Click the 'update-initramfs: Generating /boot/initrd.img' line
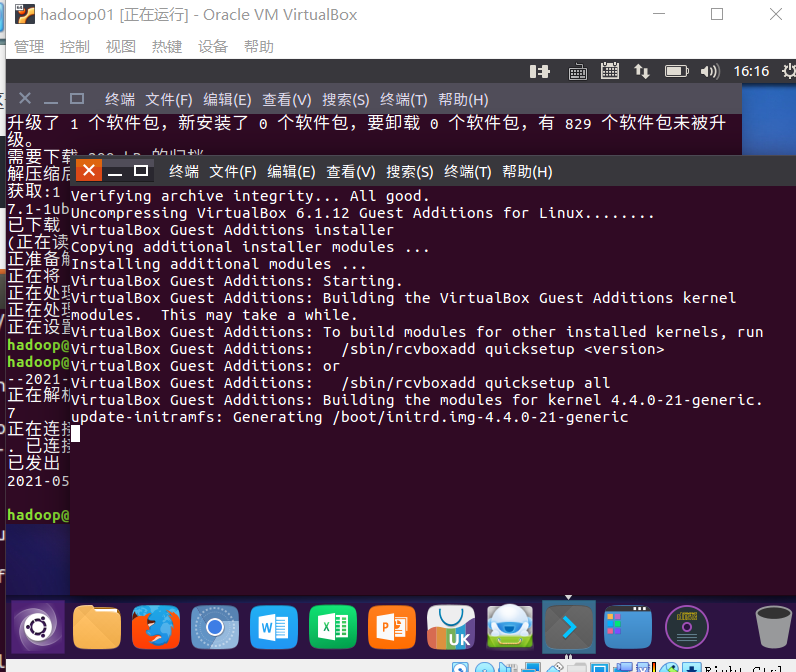Screen dimensions: 796x672 click(350, 417)
